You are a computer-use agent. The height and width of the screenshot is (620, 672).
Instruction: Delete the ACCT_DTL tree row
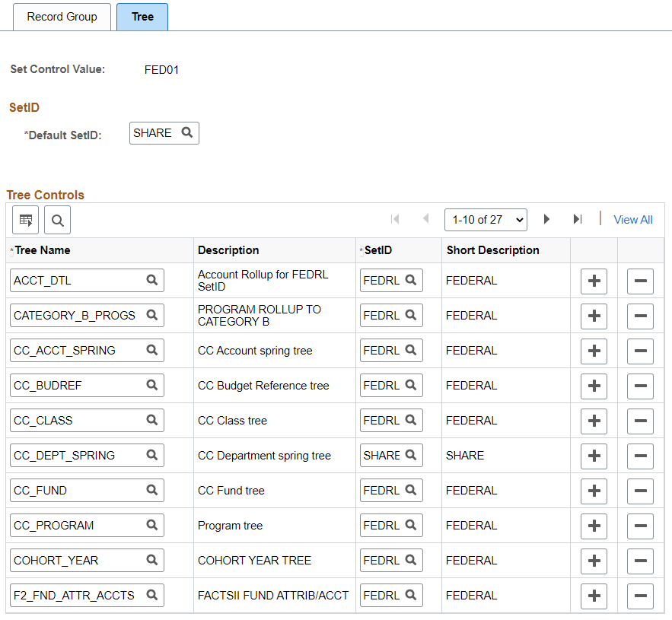click(640, 281)
